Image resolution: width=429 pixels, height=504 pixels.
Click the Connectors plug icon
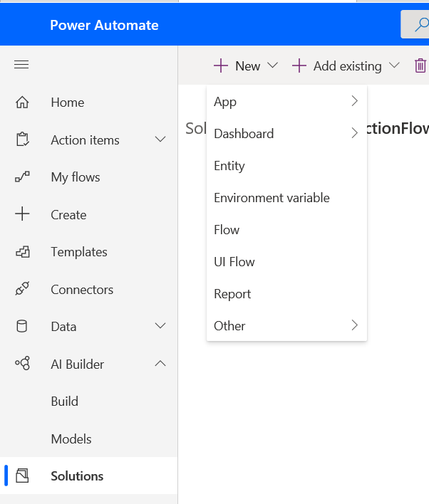(22, 288)
